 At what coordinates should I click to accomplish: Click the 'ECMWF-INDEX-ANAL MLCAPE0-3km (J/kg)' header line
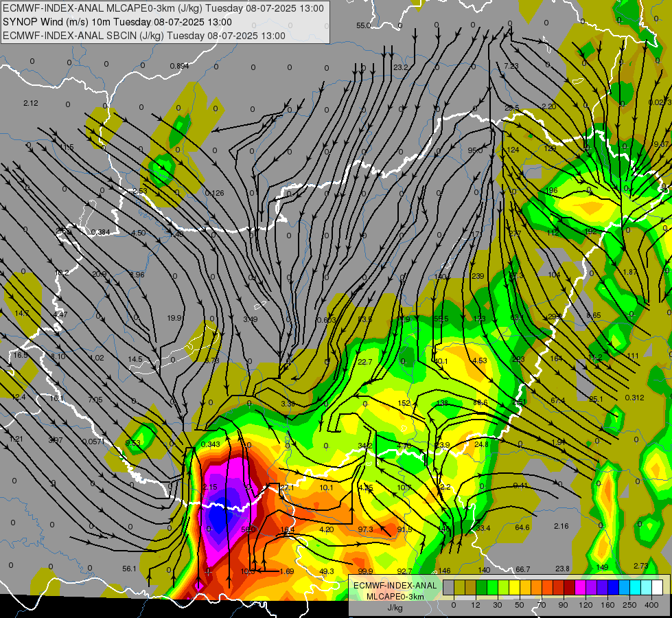point(163,8)
